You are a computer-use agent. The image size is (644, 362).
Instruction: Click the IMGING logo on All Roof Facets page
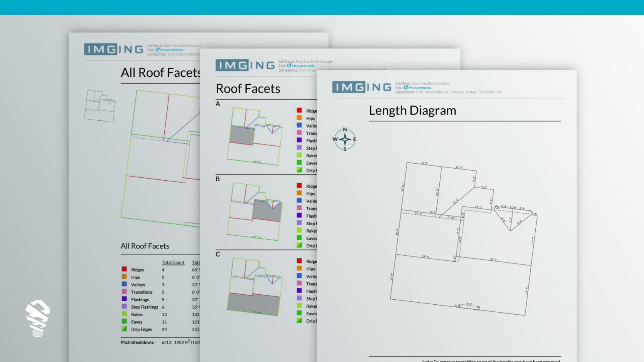coord(113,49)
